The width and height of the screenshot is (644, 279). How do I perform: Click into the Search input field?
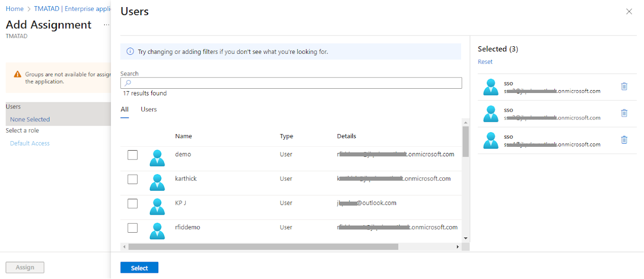(x=291, y=83)
